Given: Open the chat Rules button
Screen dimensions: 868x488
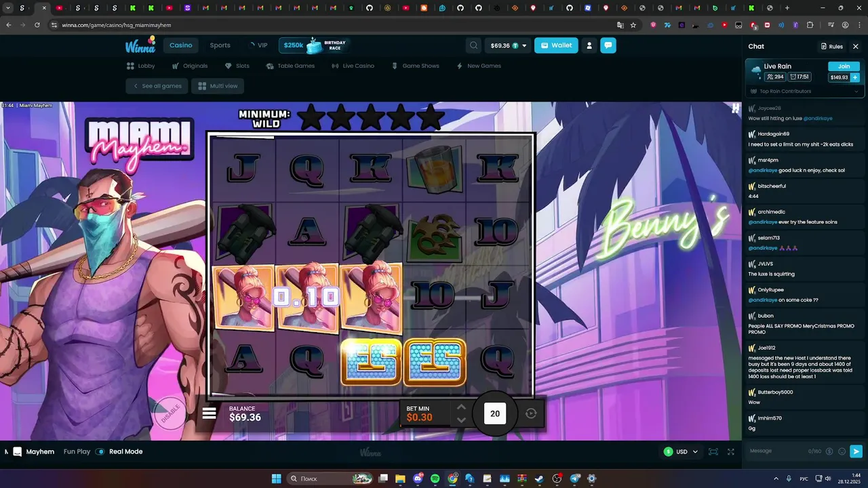Looking at the screenshot, I should pos(831,46).
